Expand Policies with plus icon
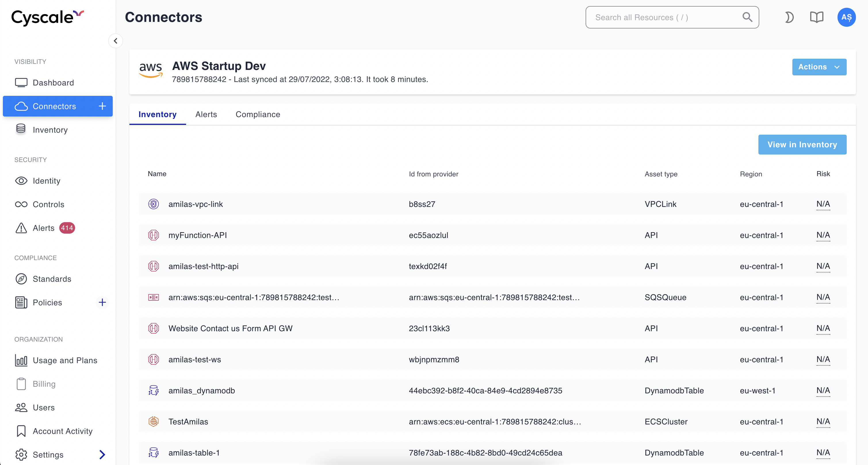The height and width of the screenshot is (465, 868). coord(103,302)
